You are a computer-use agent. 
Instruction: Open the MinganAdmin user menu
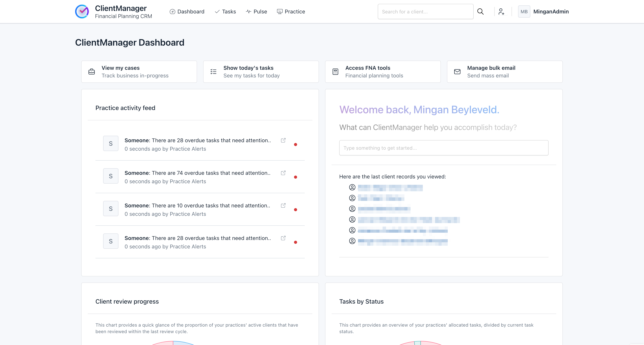point(551,11)
